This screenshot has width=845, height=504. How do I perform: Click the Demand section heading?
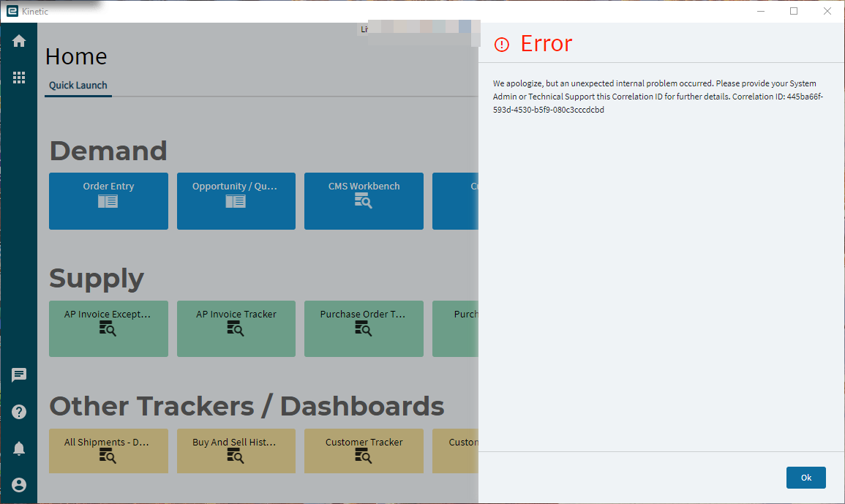pos(108,151)
